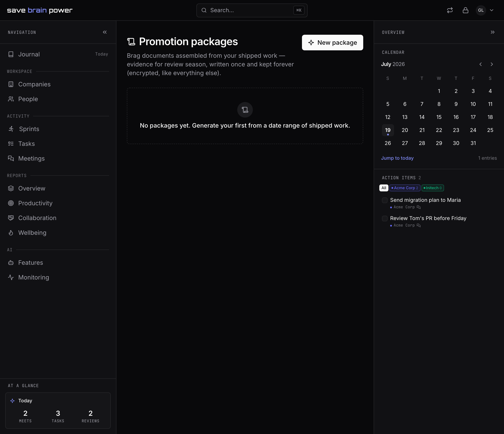Select July 31 in the calendar

[473, 143]
